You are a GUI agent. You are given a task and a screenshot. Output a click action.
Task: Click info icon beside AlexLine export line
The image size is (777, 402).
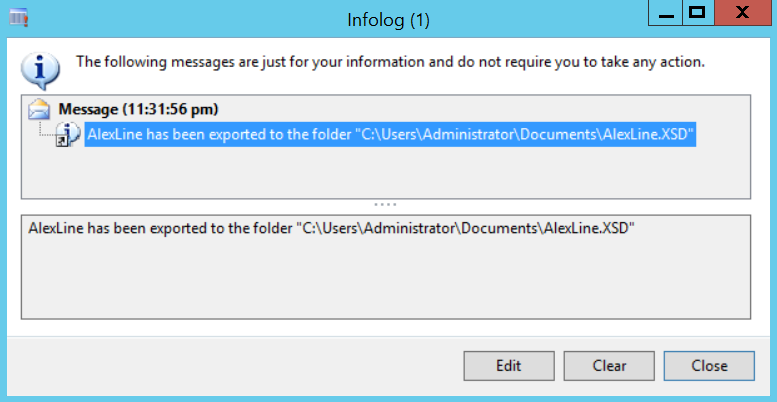68,134
